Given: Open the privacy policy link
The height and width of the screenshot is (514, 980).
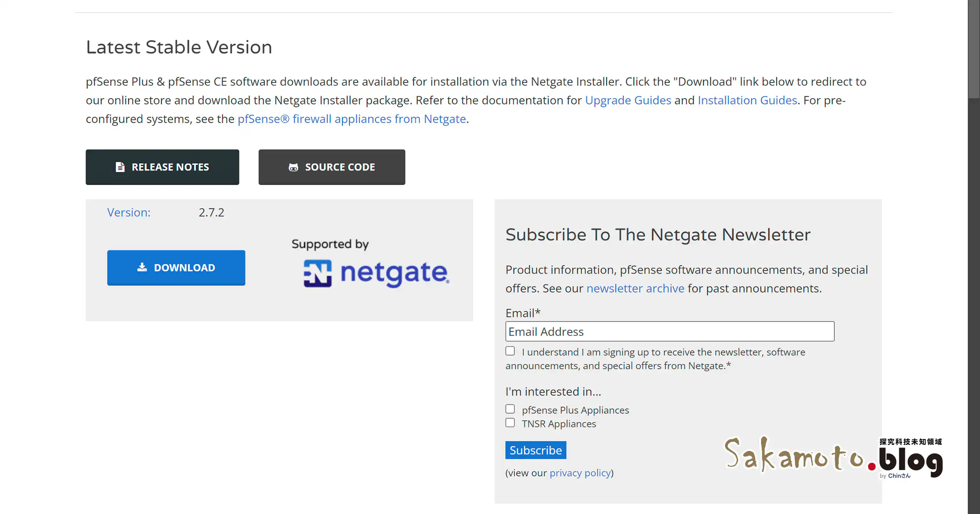Looking at the screenshot, I should (x=580, y=473).
